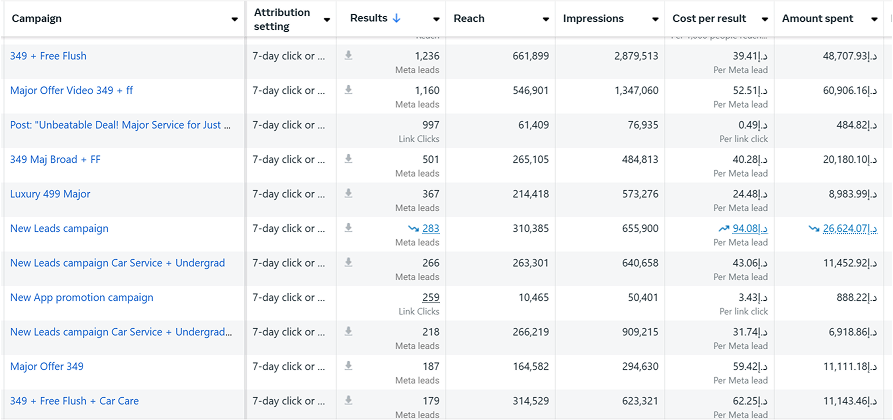Expand the Cost per result column options

pyautogui.click(x=764, y=19)
